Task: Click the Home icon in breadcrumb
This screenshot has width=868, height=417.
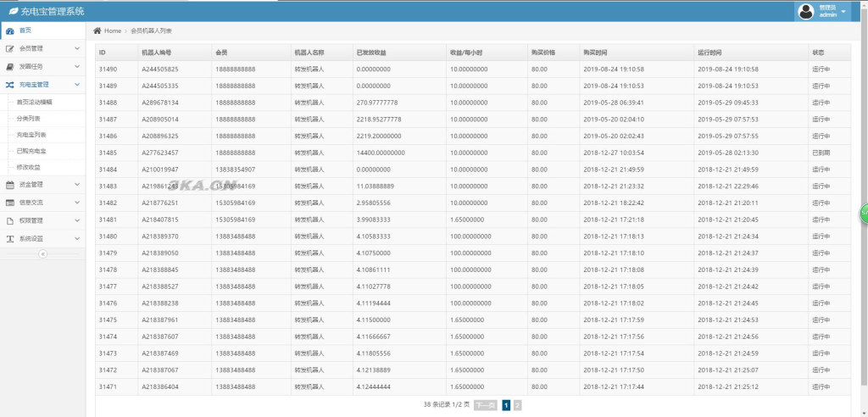Action: click(x=97, y=31)
